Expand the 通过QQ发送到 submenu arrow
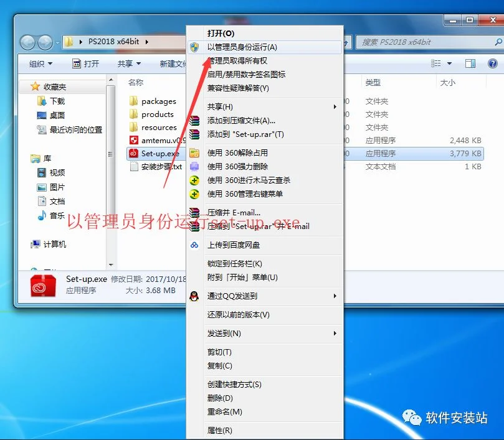This screenshot has height=440, width=504. [335, 296]
